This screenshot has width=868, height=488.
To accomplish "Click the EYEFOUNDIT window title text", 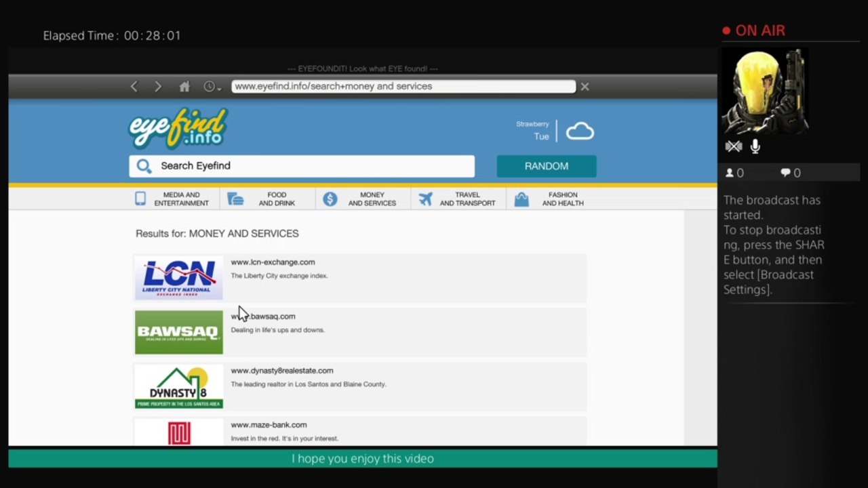I will point(363,69).
